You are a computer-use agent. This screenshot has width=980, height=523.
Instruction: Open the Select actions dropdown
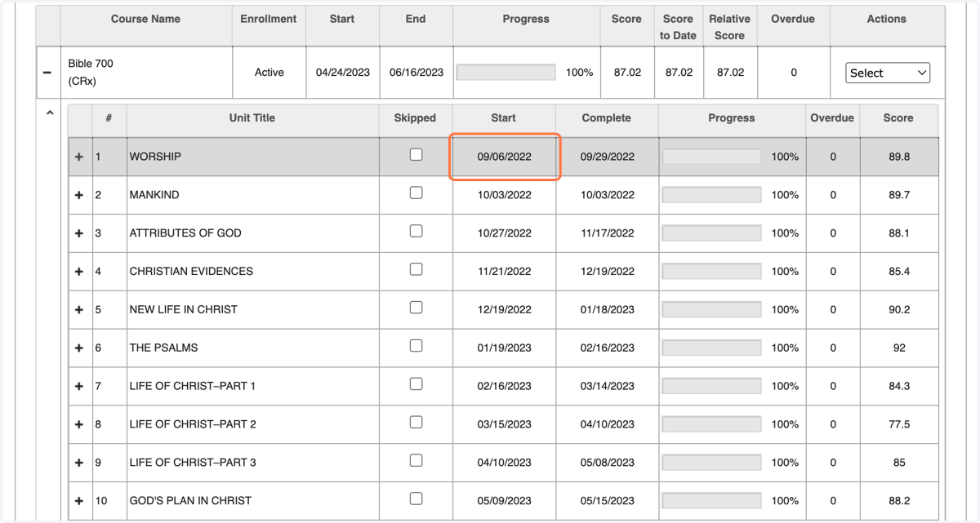coord(888,73)
